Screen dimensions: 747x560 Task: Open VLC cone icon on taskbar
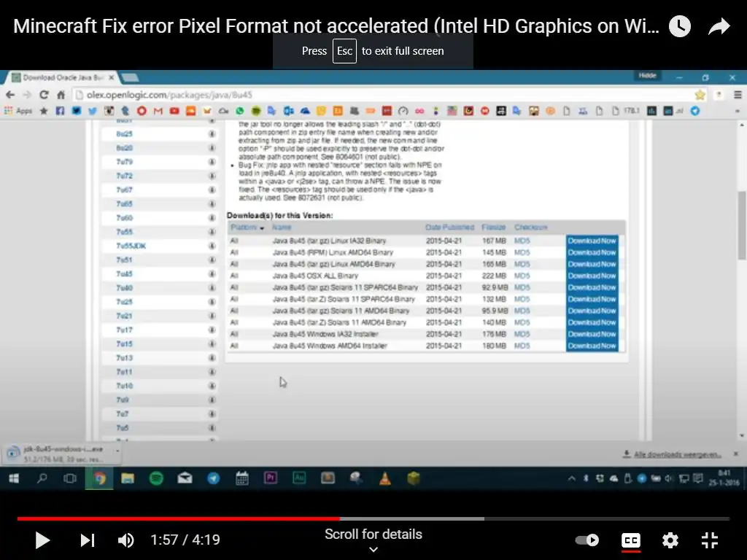click(x=385, y=478)
